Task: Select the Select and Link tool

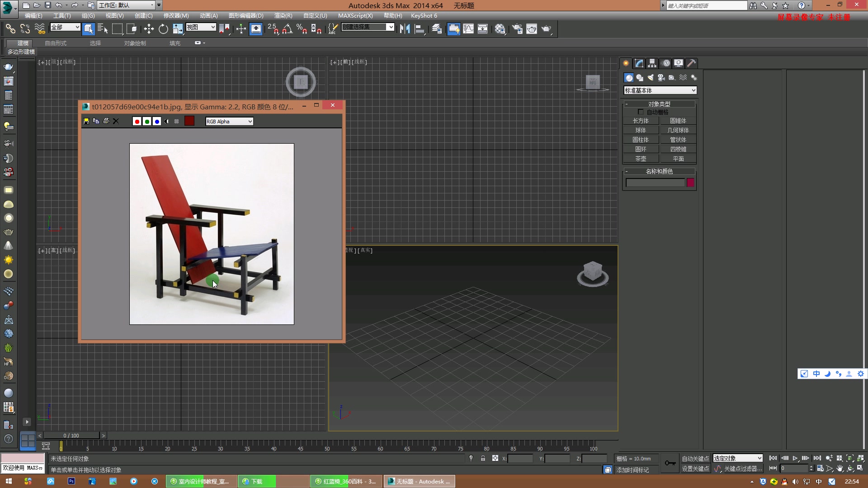Action: point(10,29)
